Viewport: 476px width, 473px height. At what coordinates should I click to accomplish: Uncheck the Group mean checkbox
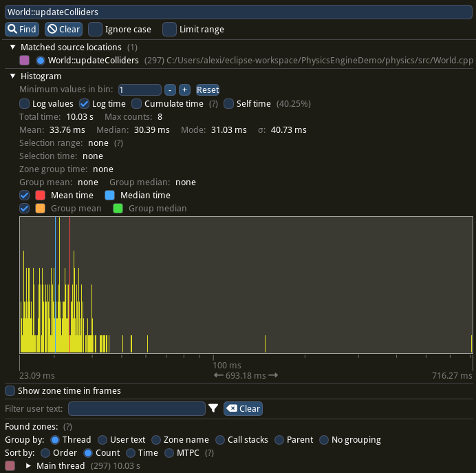(x=24, y=209)
